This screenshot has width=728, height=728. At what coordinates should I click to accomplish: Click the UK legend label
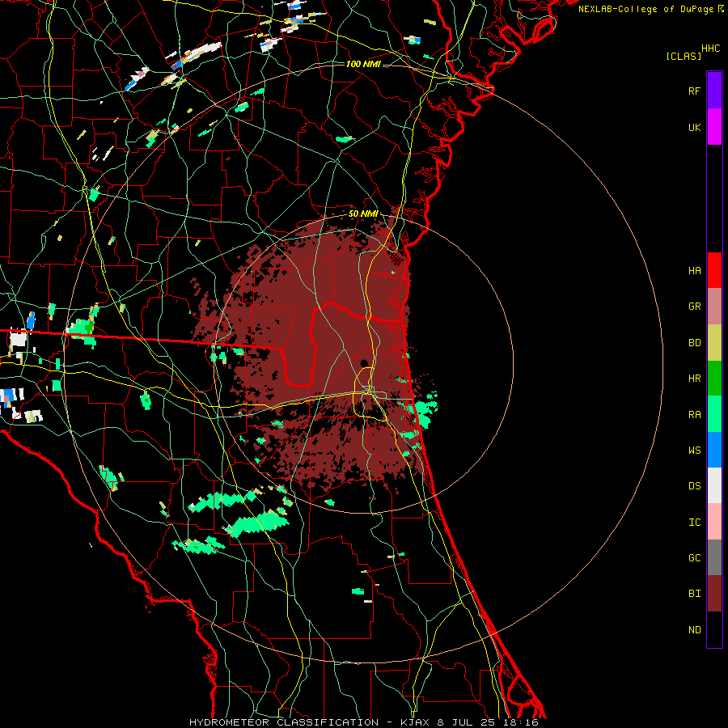[x=695, y=127]
